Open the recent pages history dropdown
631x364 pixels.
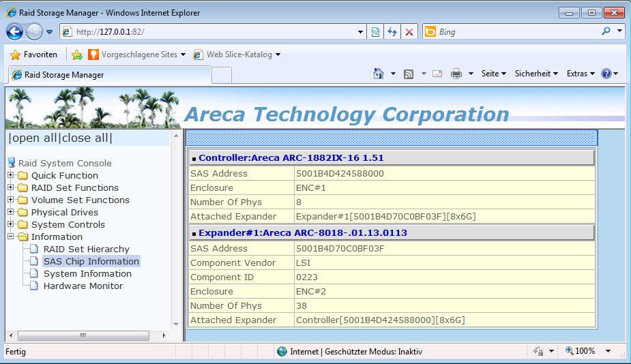tap(49, 32)
